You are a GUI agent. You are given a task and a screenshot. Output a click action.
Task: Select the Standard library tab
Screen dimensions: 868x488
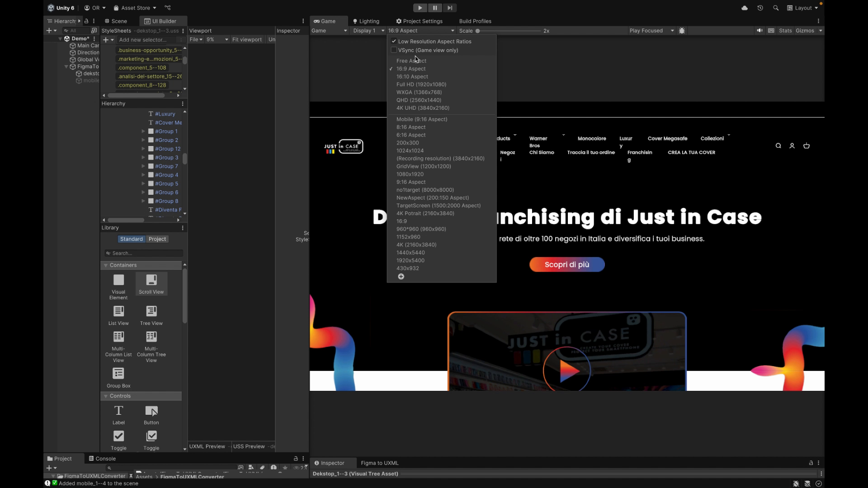pyautogui.click(x=131, y=239)
